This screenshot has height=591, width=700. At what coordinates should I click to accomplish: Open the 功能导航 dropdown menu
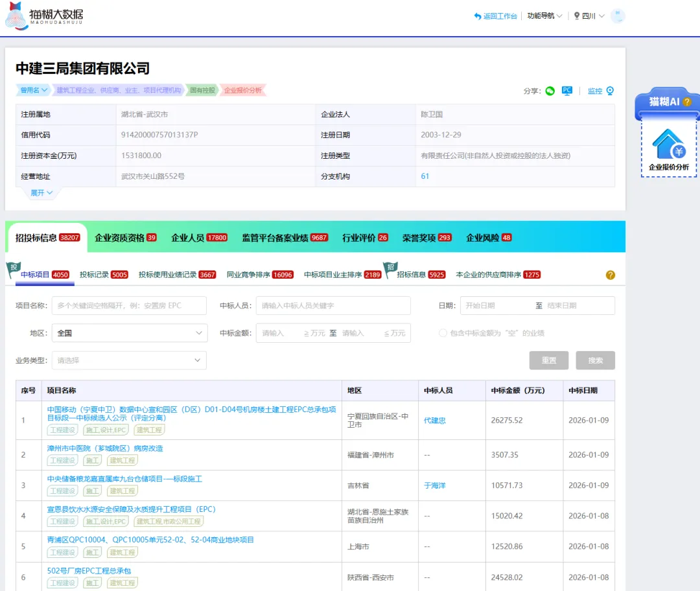click(544, 16)
